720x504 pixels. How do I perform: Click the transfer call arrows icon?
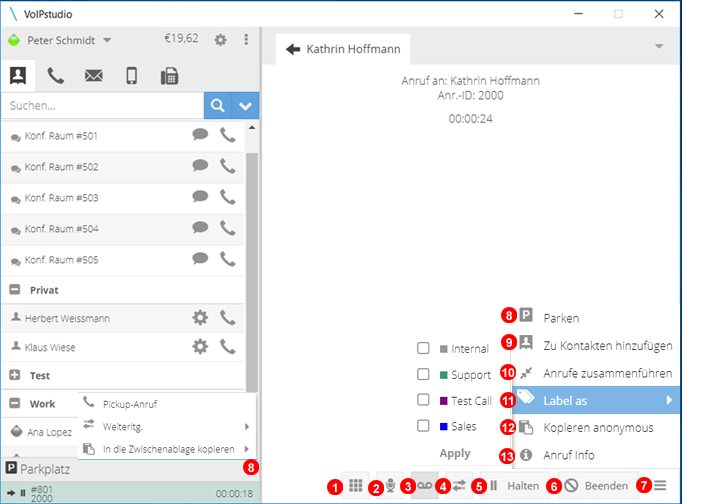tap(459, 485)
